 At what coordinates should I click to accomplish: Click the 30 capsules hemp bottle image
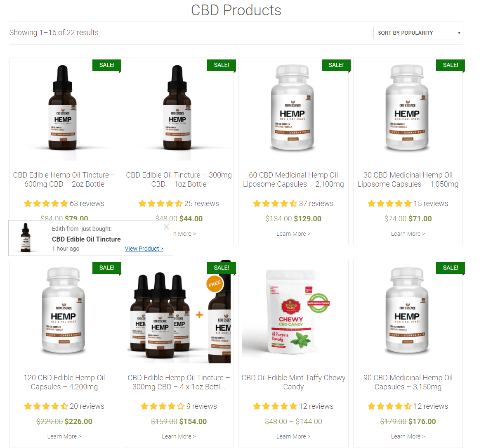click(x=407, y=108)
